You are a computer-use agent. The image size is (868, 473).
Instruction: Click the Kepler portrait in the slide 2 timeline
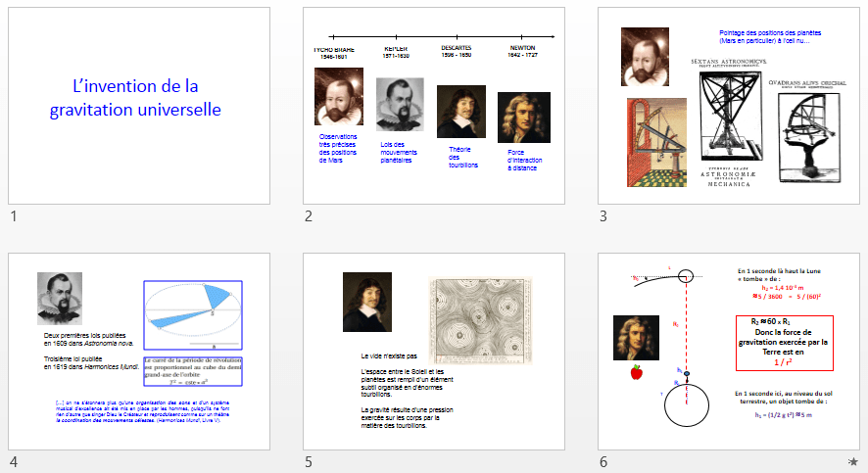(x=400, y=105)
